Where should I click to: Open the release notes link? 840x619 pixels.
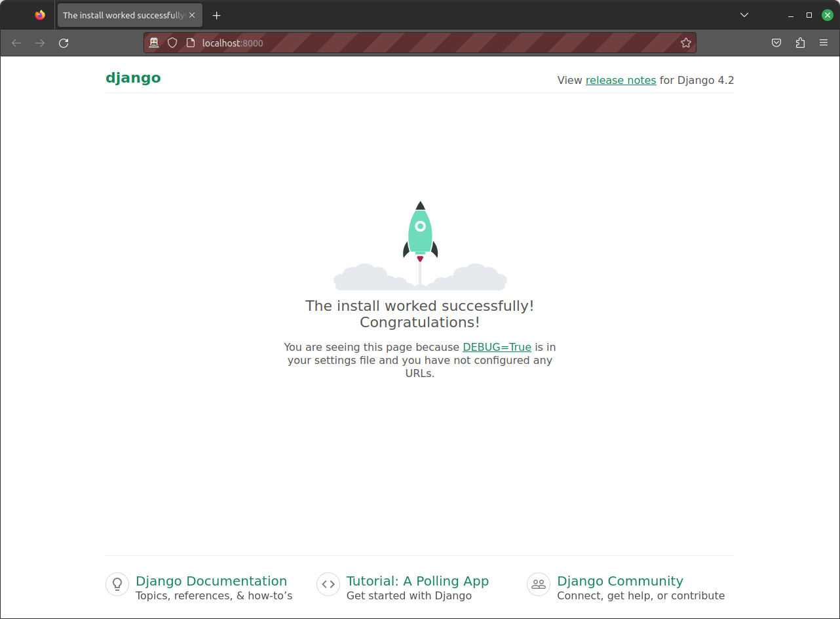coord(620,80)
